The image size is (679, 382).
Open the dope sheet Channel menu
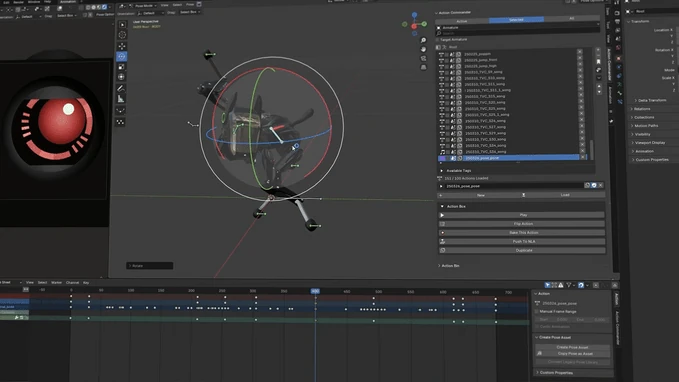[x=72, y=282]
